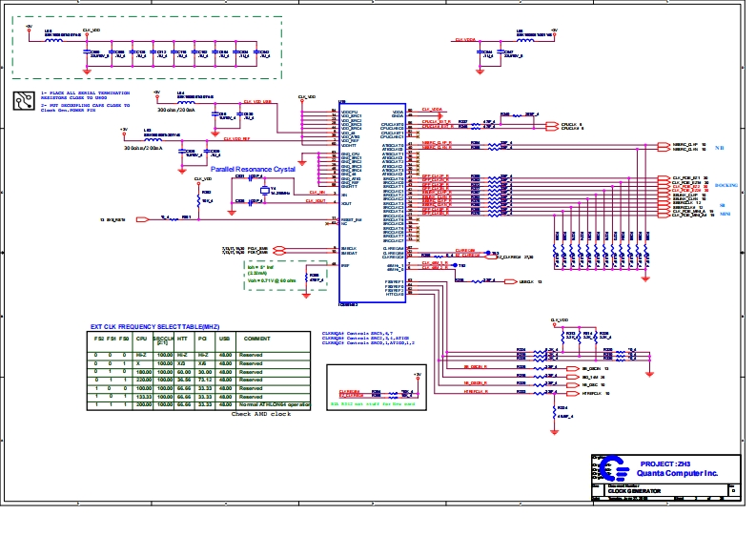Select the R382 pull-up resistor symbol
Image resolution: width=756 pixels, height=535 pixels.
[x=199, y=200]
